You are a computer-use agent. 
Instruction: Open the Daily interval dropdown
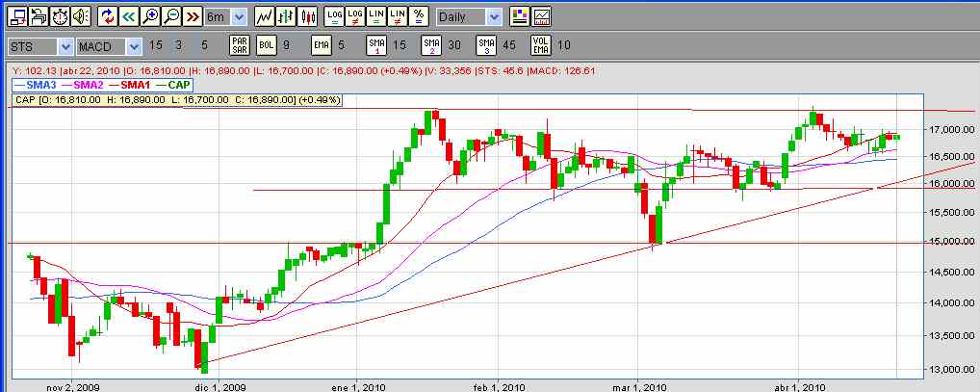pos(495,17)
